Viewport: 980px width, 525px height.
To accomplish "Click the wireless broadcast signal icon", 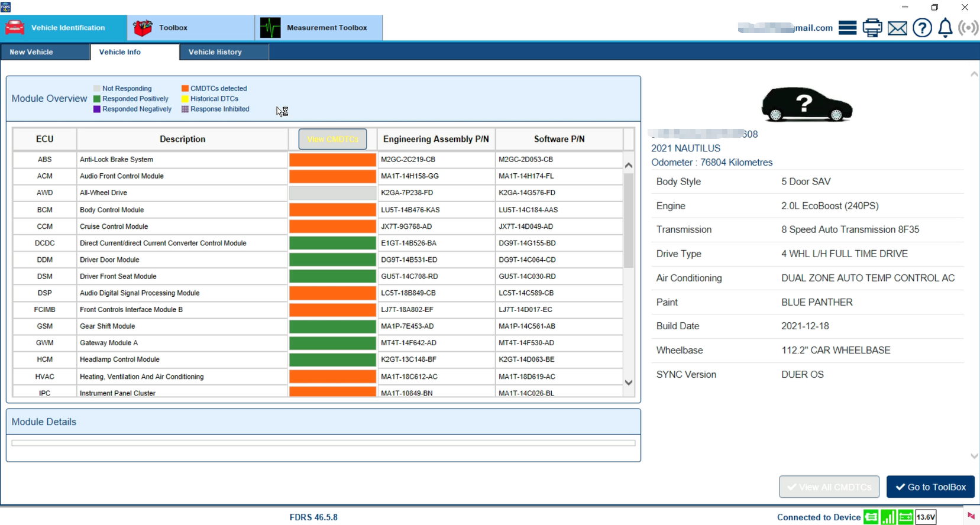I will 968,28.
